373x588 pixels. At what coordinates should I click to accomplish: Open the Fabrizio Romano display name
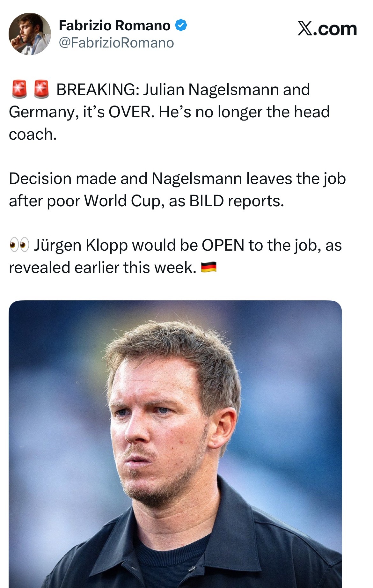115,26
